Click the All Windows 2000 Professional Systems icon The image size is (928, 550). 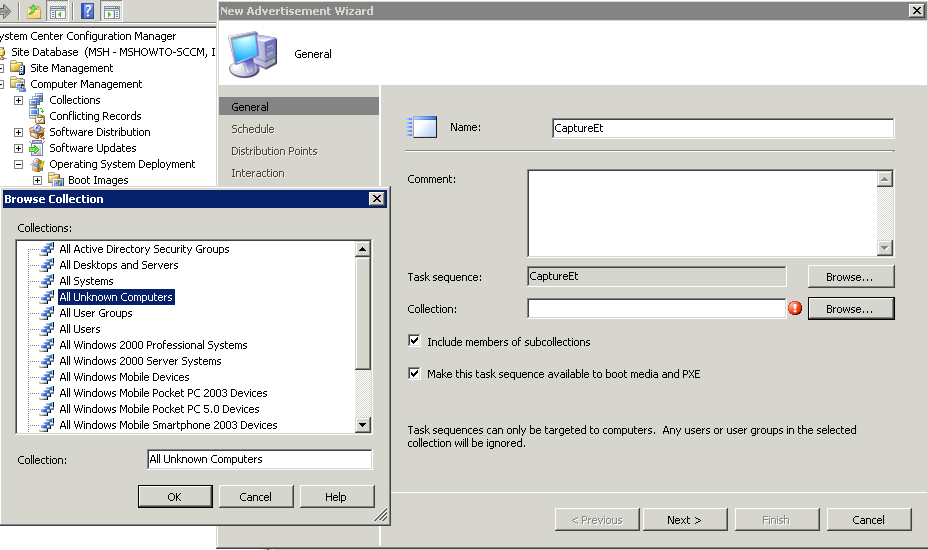47,345
